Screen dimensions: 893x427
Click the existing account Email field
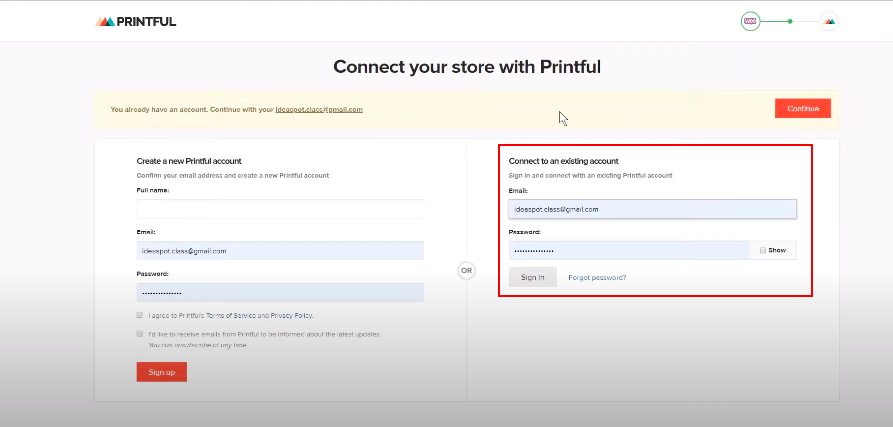point(652,209)
